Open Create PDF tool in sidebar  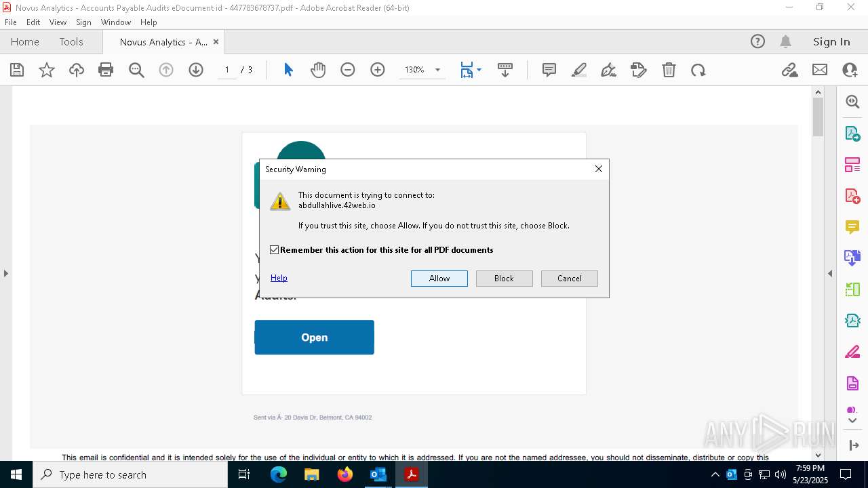coord(852,196)
